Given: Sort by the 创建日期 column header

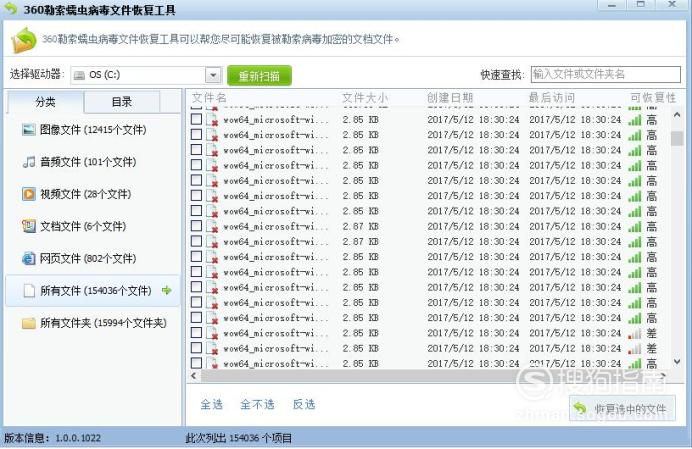Looking at the screenshot, I should (x=450, y=98).
